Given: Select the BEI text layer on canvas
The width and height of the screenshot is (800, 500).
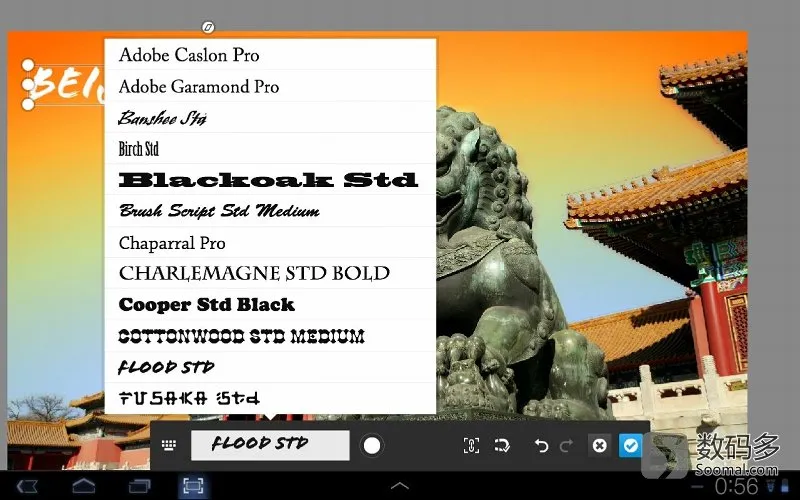Looking at the screenshot, I should (x=66, y=84).
